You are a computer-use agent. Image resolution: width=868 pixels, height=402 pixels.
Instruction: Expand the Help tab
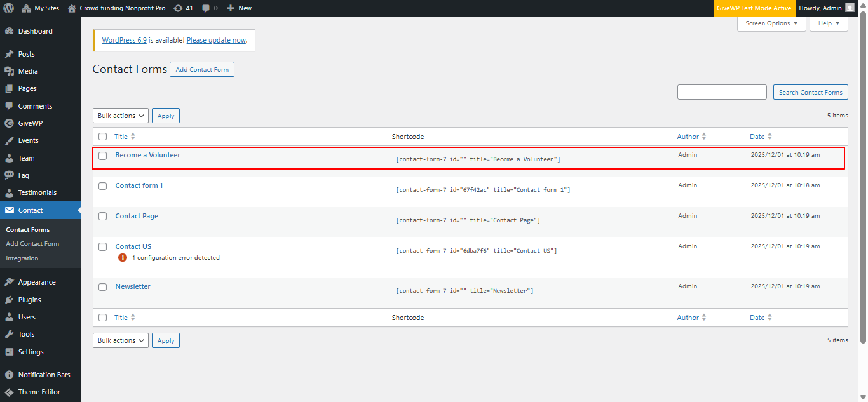(x=829, y=23)
